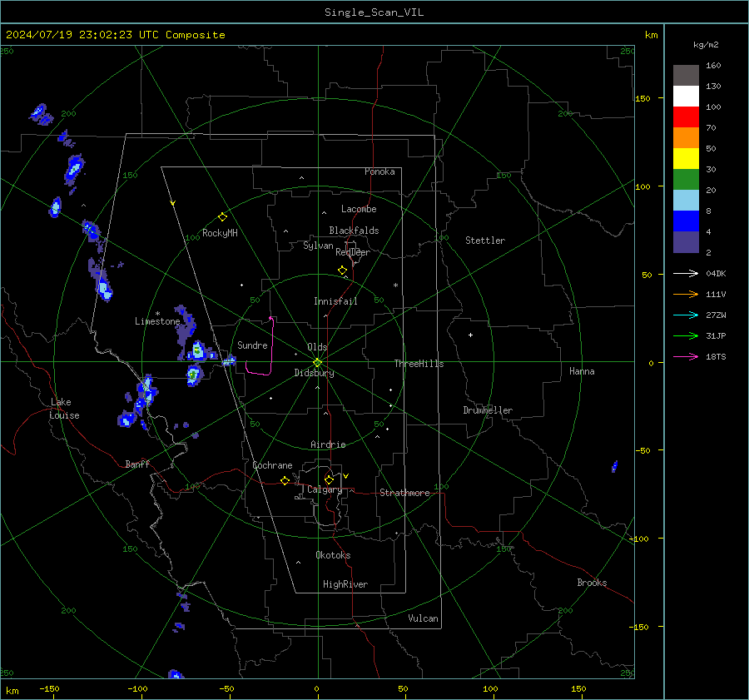Click the Calgary city label

pos(325,489)
